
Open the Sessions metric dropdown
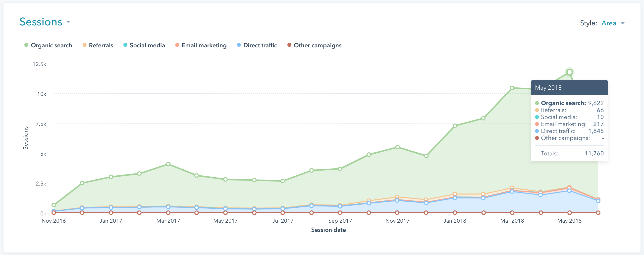pyautogui.click(x=45, y=22)
